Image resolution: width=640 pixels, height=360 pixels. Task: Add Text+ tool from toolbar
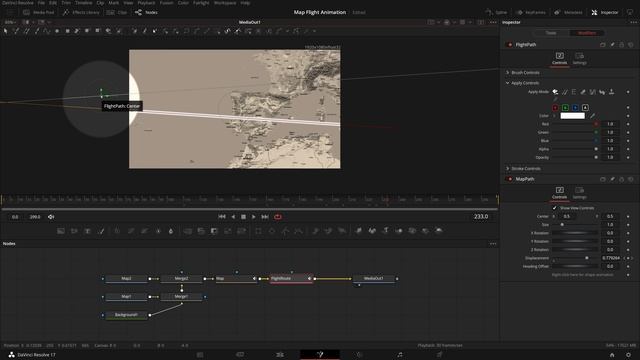(87, 231)
